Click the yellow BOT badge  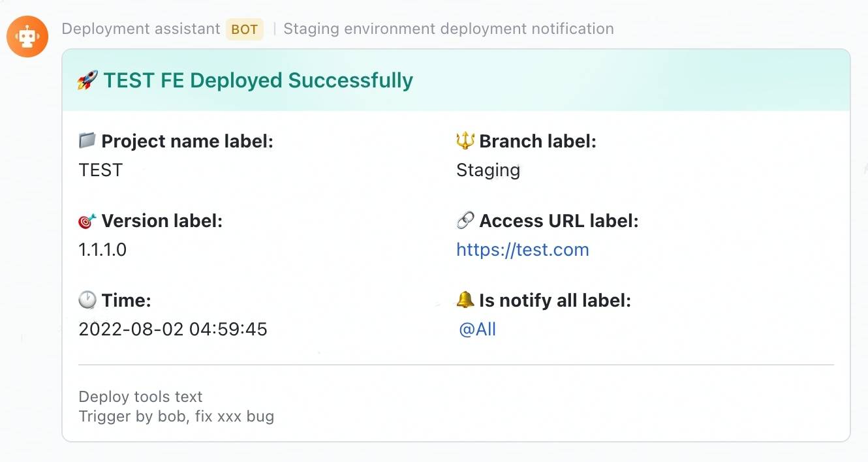244,30
